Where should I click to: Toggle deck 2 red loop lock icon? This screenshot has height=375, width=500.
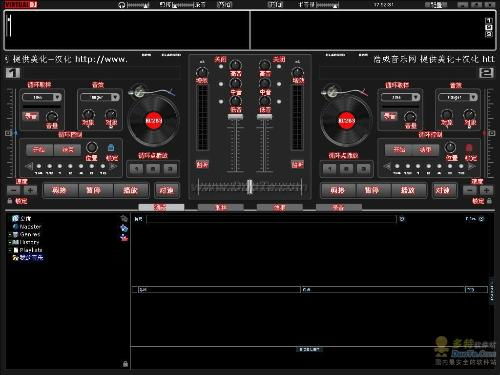click(469, 147)
